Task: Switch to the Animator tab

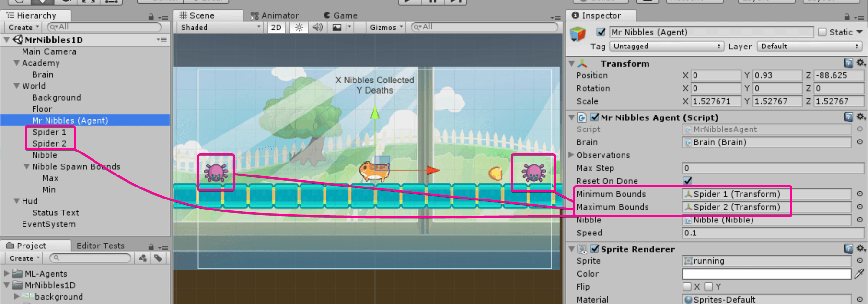Action: point(275,16)
